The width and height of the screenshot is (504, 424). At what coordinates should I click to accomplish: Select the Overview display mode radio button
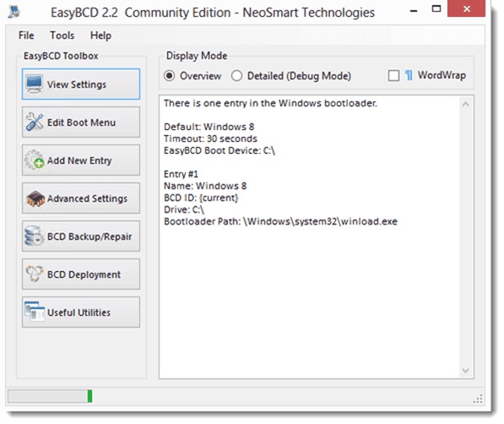(x=170, y=76)
